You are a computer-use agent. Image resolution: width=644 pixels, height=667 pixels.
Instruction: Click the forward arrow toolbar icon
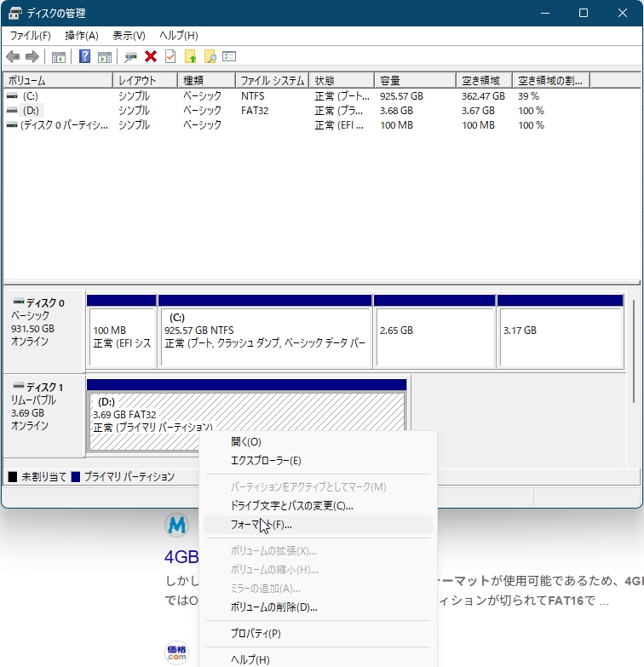tap(32, 56)
